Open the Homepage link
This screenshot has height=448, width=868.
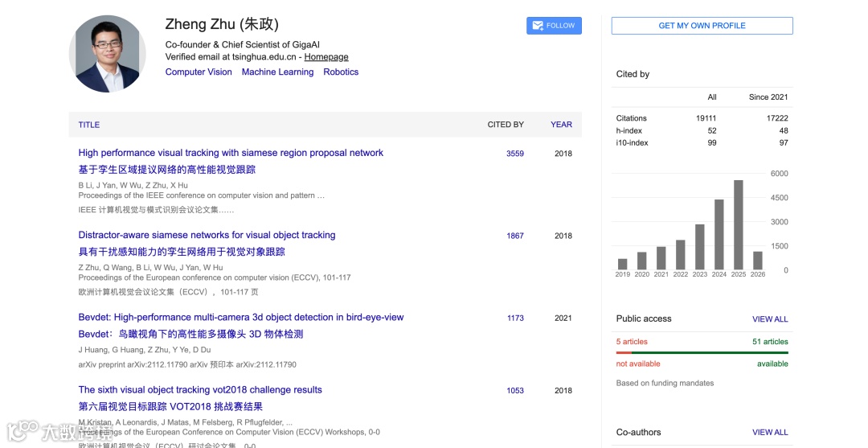pyautogui.click(x=326, y=57)
